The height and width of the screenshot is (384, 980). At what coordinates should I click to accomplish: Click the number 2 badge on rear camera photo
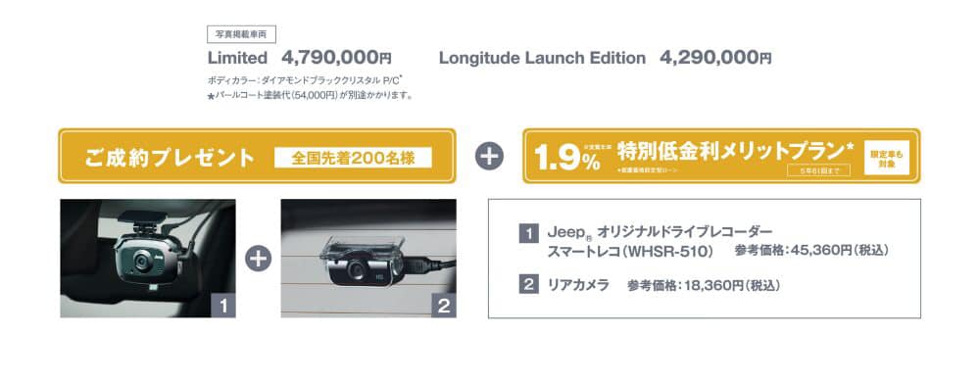pyautogui.click(x=444, y=306)
